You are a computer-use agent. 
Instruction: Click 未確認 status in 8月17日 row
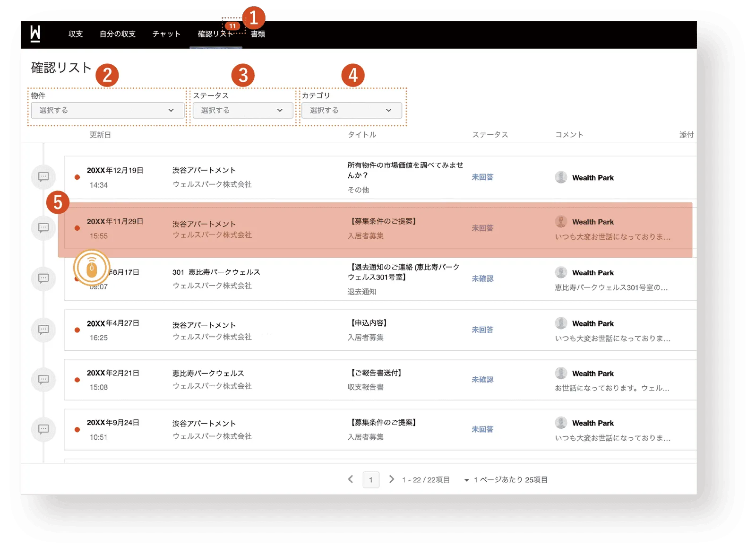pos(482,278)
